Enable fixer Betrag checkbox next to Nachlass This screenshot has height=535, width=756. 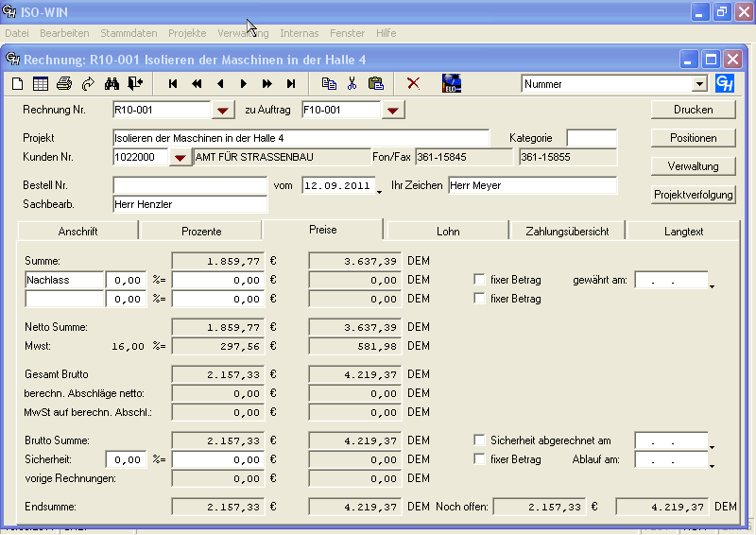click(479, 280)
